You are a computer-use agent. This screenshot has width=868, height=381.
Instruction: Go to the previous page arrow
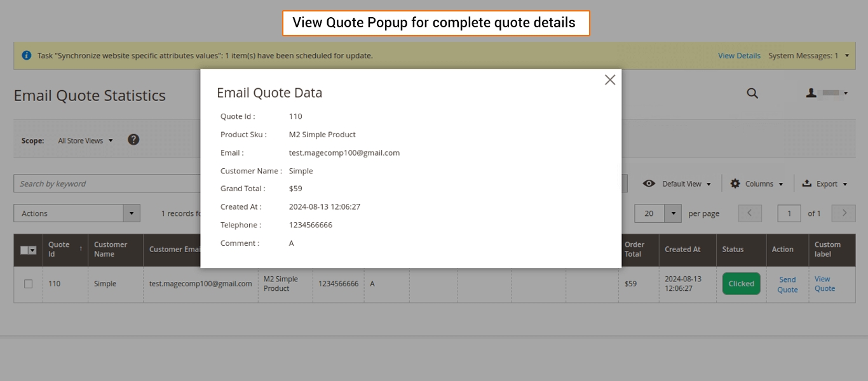(x=750, y=213)
